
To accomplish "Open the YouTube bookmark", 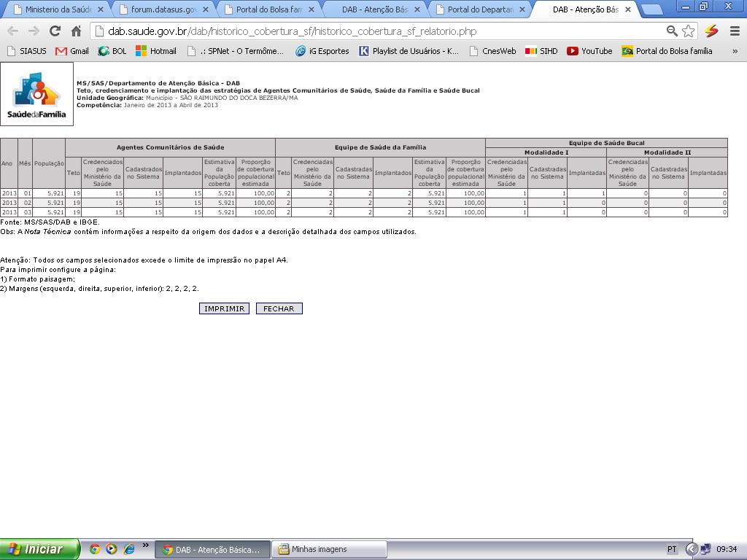I will coord(589,51).
